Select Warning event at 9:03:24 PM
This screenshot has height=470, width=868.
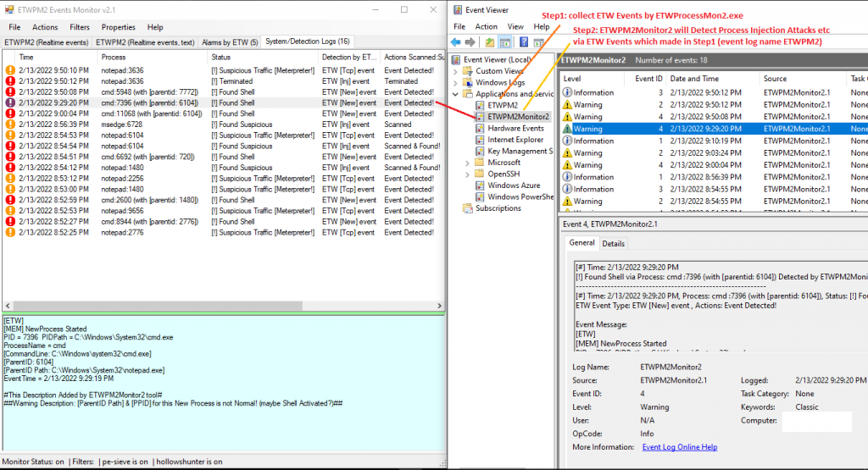714,153
